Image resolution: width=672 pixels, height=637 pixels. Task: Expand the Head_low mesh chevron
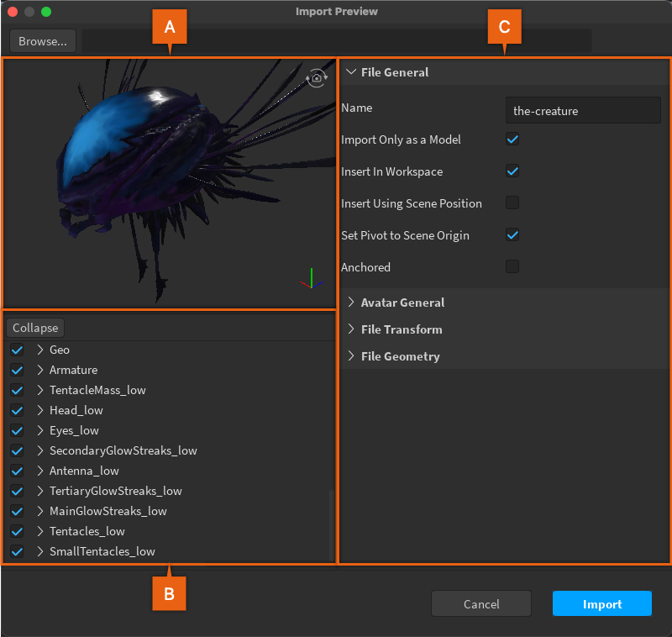coord(39,410)
